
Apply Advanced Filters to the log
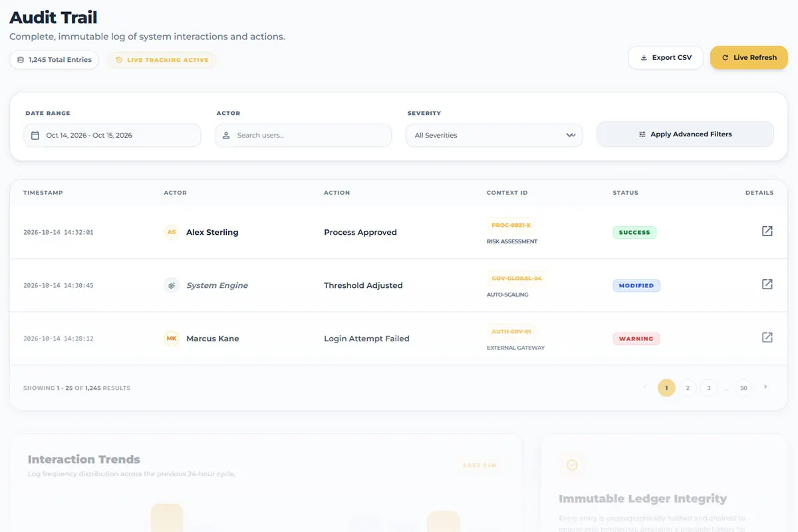(685, 134)
